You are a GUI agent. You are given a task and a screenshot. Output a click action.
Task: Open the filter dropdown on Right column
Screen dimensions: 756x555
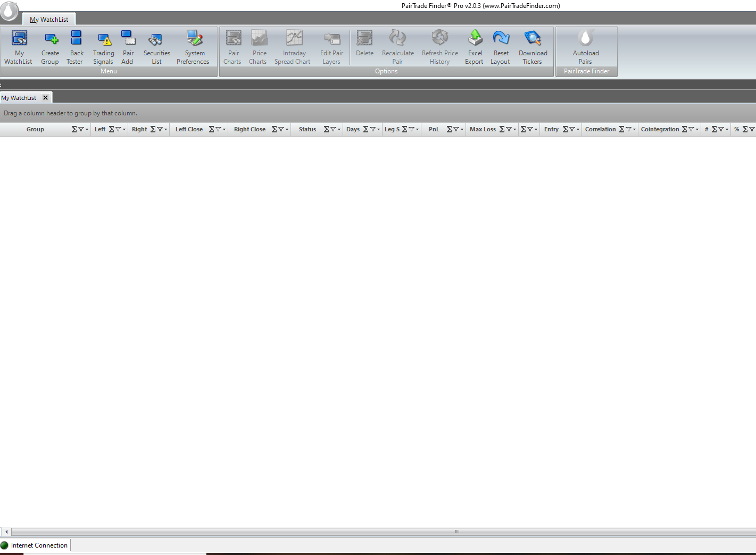[162, 129]
